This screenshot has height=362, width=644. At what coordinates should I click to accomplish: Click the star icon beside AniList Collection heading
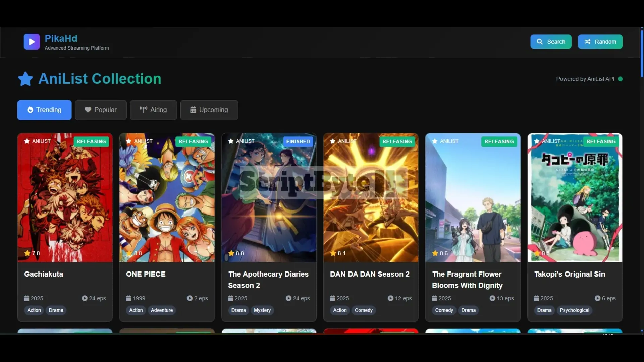[x=25, y=79]
